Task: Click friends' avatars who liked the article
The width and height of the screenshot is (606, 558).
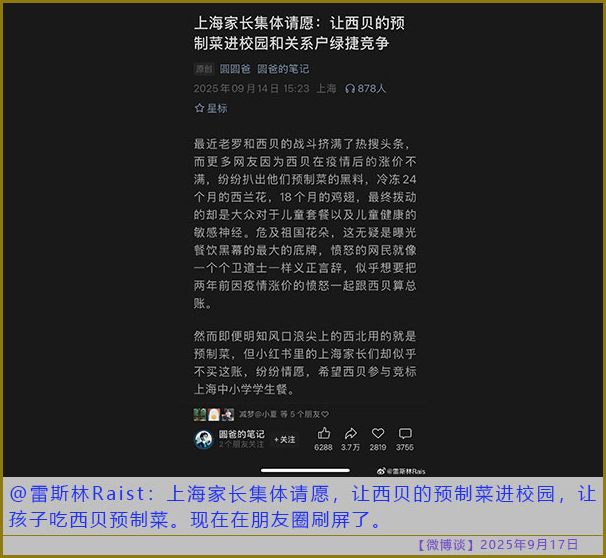Action: (x=214, y=414)
